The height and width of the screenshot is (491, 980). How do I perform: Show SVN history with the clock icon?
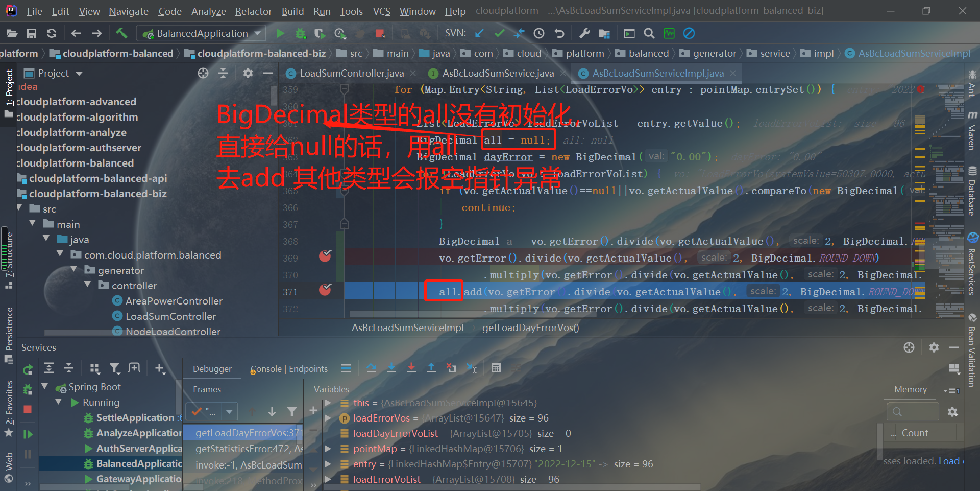pos(539,34)
